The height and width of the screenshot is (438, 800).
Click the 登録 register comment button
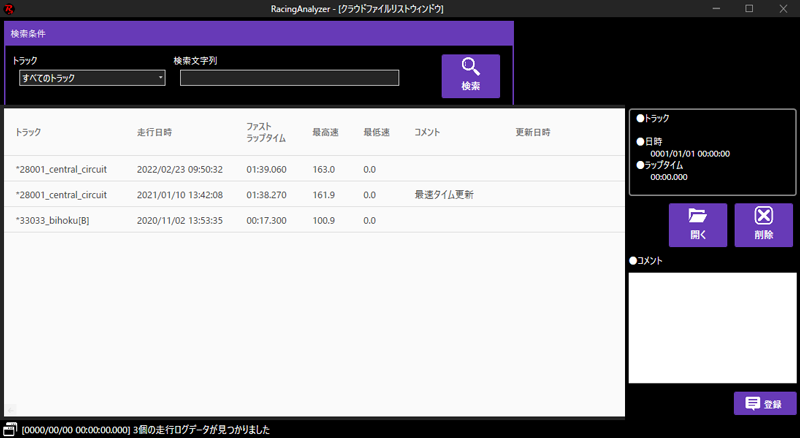(765, 403)
